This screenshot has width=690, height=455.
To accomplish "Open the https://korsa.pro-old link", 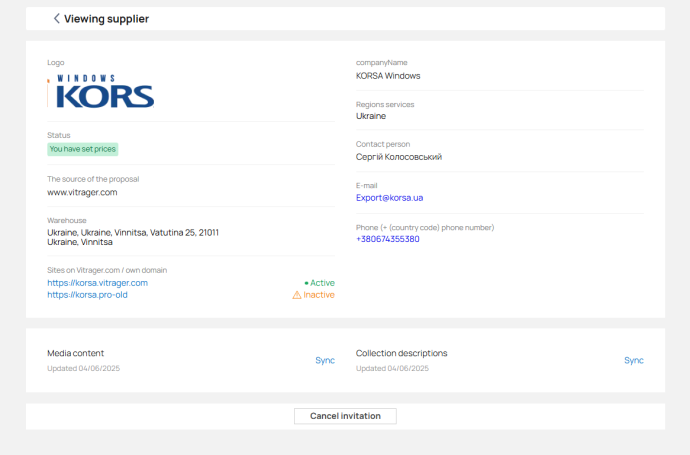I will click(87, 295).
